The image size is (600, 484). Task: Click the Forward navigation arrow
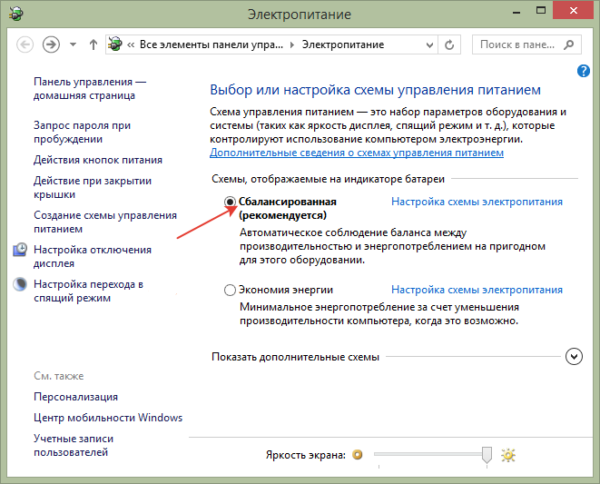51,45
